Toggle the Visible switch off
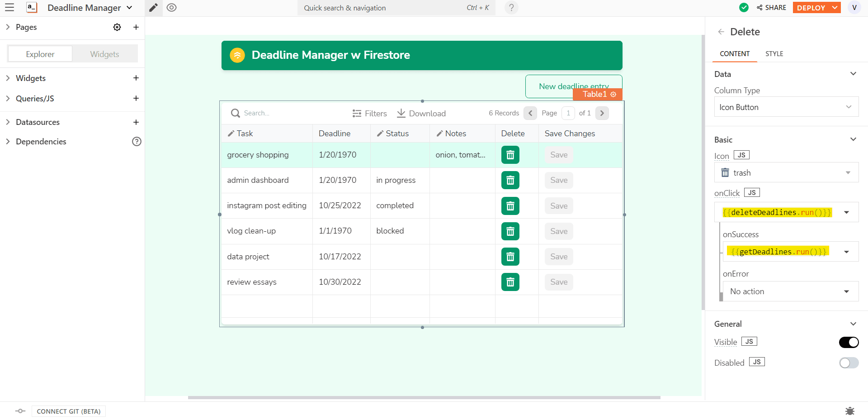The height and width of the screenshot is (420, 868). (x=849, y=342)
